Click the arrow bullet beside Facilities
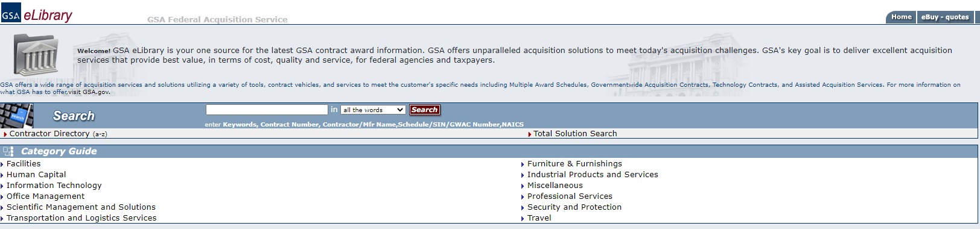 (x=2, y=165)
